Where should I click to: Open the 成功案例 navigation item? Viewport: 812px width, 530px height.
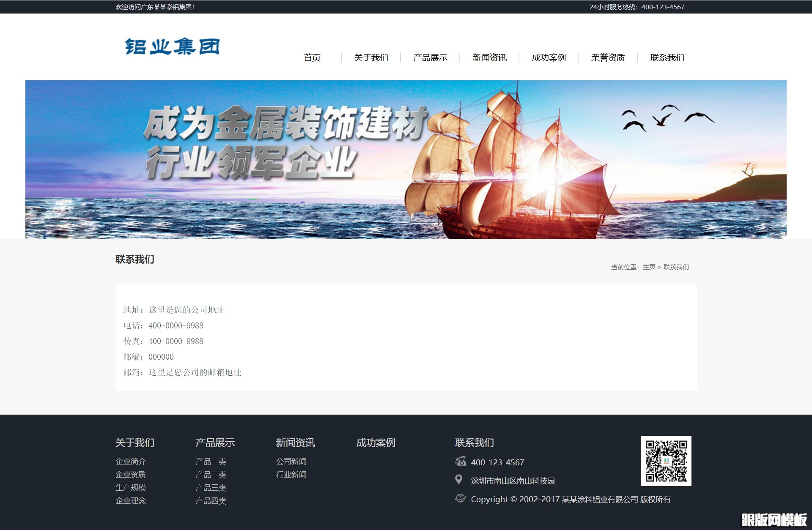549,57
